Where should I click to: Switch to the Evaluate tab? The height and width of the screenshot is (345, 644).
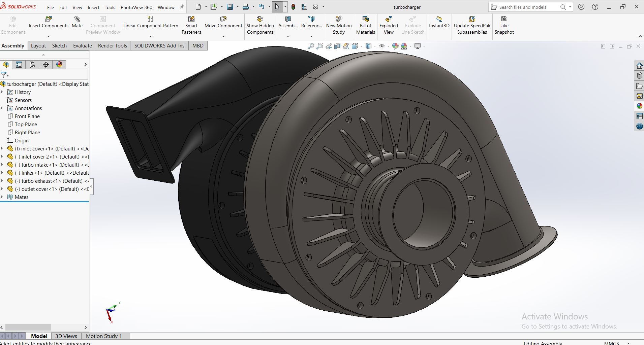(x=83, y=46)
